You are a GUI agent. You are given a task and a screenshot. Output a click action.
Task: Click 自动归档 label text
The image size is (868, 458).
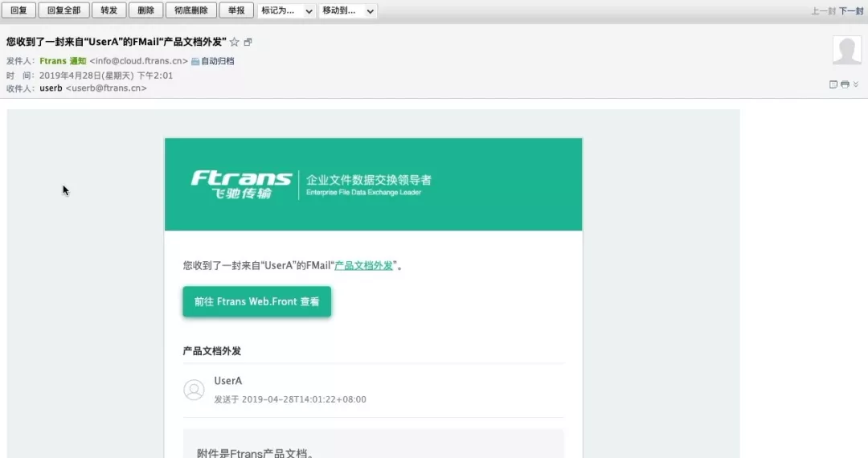pyautogui.click(x=218, y=61)
